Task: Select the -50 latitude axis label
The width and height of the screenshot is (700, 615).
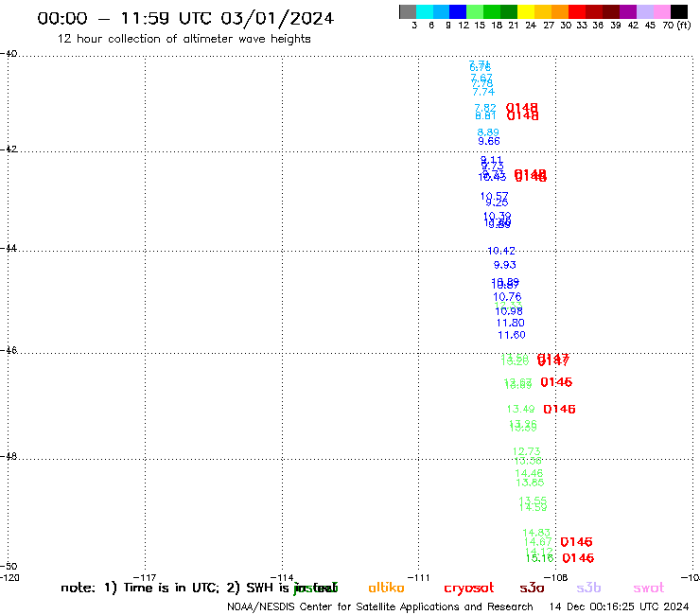Action: coord(9,567)
